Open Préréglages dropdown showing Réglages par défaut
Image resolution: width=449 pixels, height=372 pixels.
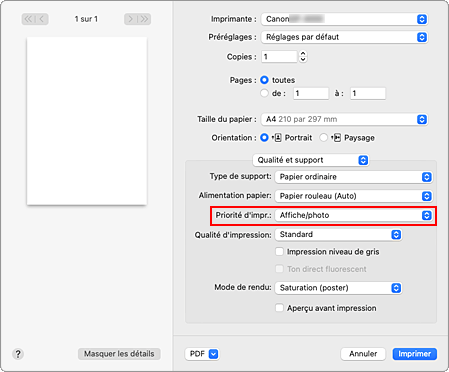point(344,37)
